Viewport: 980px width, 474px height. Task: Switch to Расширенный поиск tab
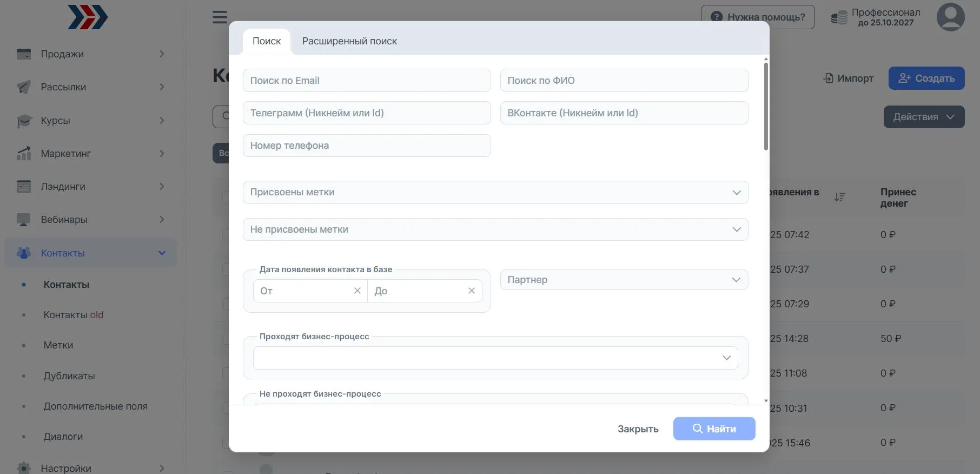click(x=349, y=41)
